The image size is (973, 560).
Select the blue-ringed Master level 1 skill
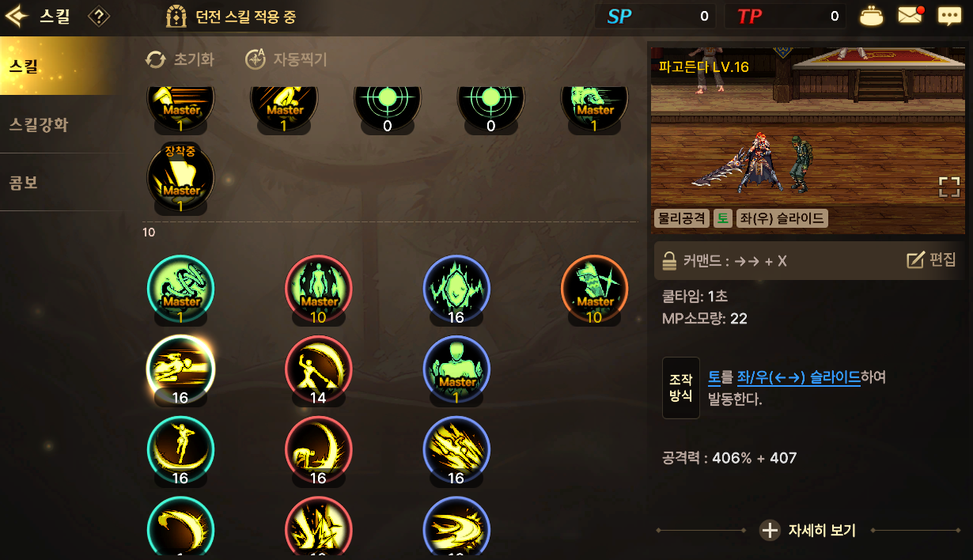(456, 369)
